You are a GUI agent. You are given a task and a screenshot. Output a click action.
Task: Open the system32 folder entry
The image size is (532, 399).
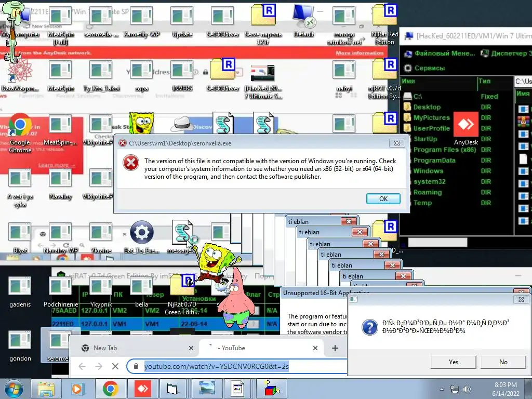pyautogui.click(x=429, y=181)
